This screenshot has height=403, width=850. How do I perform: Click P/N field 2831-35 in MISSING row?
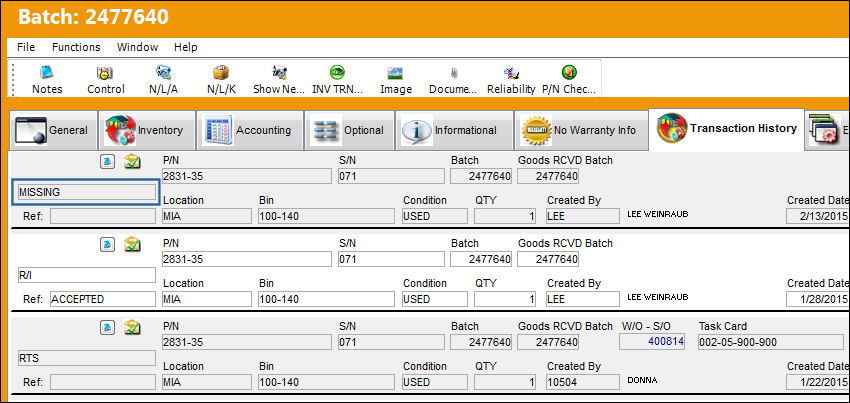(247, 176)
